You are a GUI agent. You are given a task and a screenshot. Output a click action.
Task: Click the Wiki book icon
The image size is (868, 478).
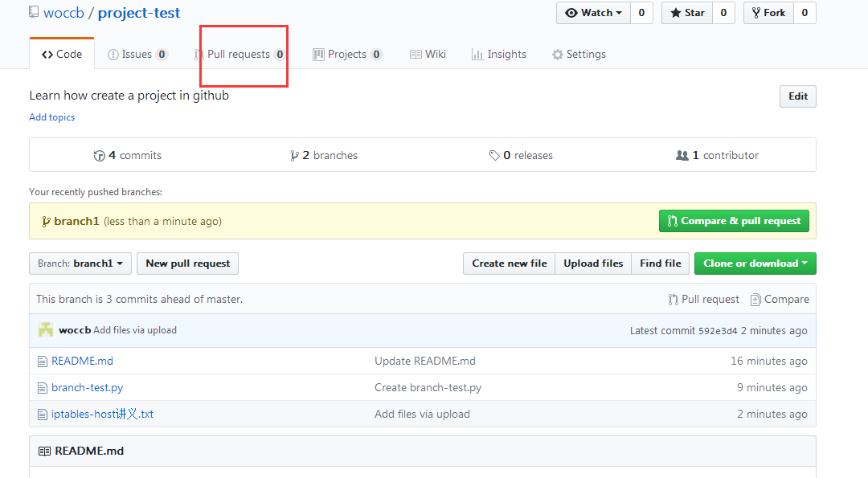coord(416,54)
